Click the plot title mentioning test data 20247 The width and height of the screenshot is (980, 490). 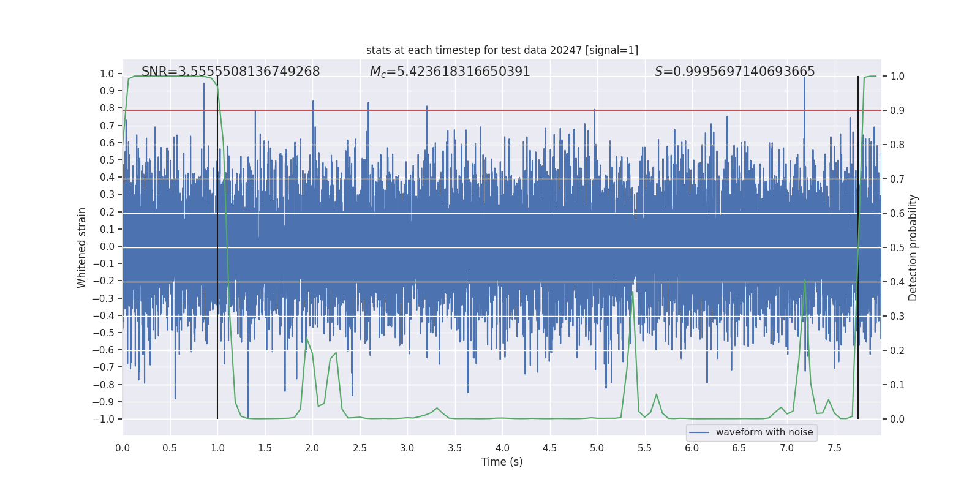click(502, 50)
